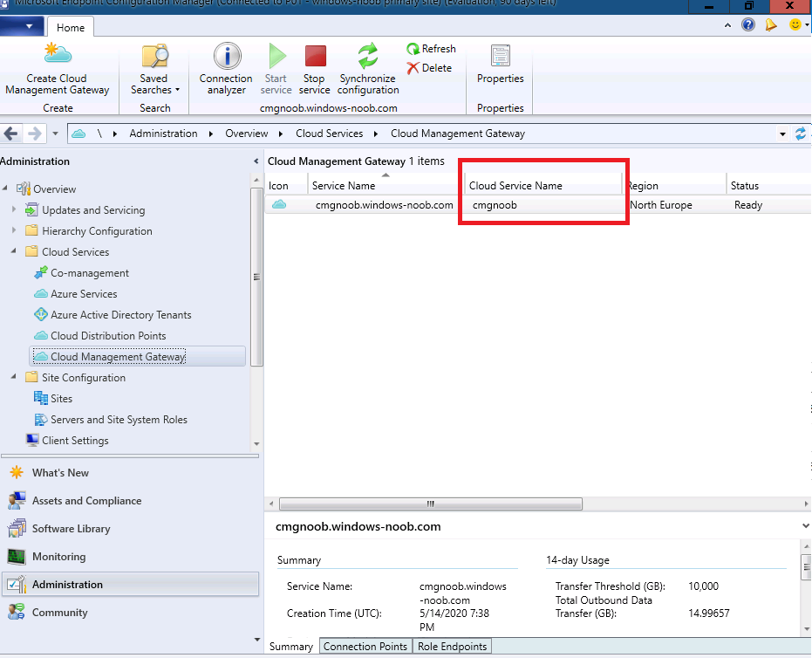Click Cloud Services in the breadcrumb path
This screenshot has height=658, width=812.
click(x=330, y=134)
